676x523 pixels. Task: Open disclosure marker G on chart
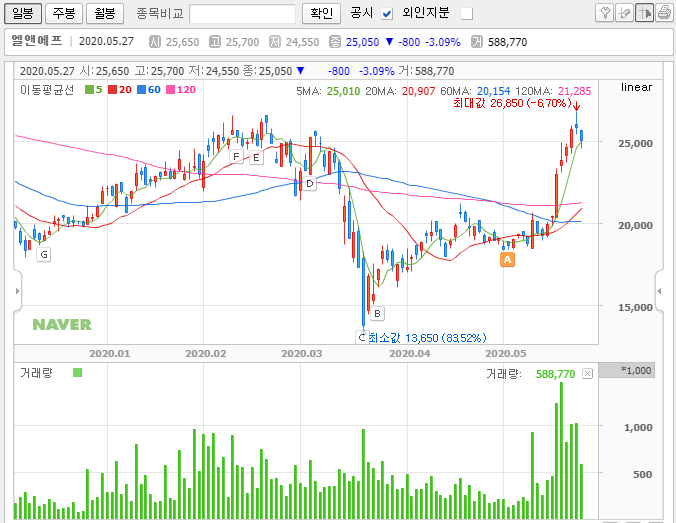coord(44,254)
